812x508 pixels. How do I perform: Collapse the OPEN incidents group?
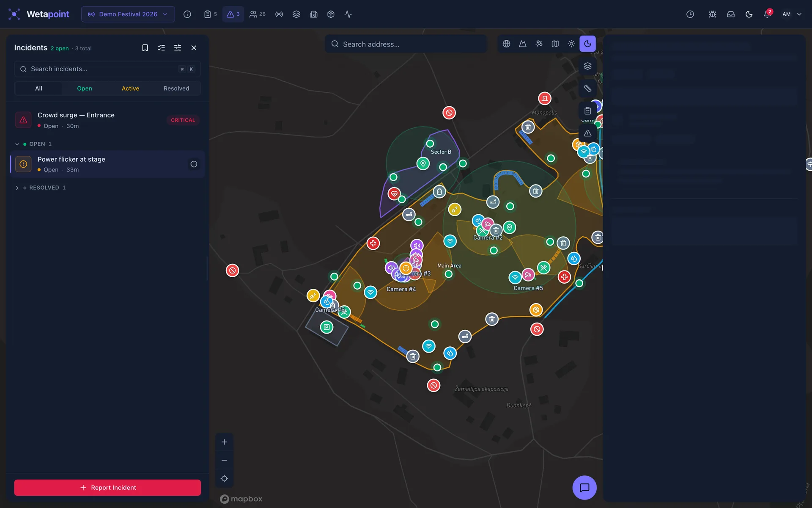point(17,144)
